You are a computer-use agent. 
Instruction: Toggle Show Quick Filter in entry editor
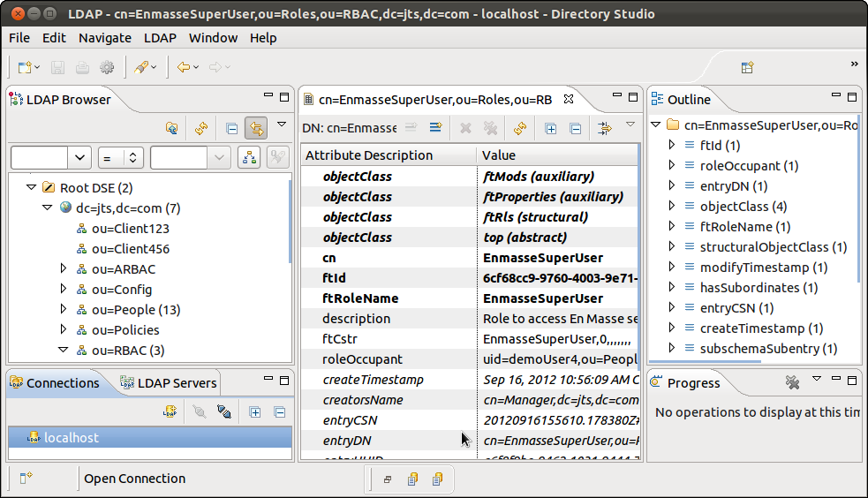605,129
